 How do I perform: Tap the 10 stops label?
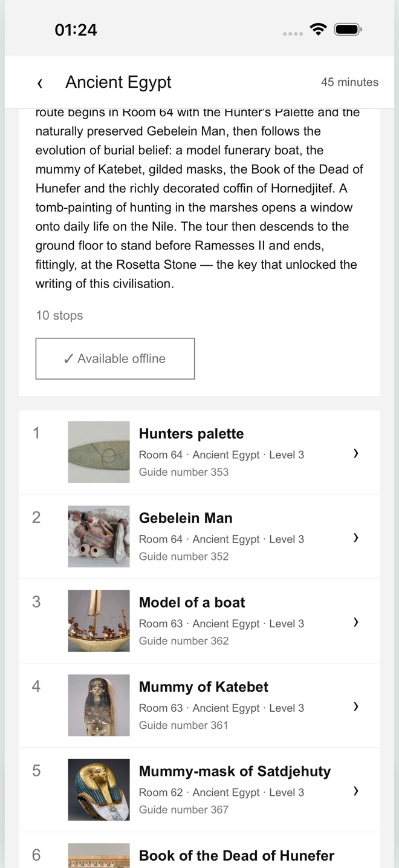[59, 315]
